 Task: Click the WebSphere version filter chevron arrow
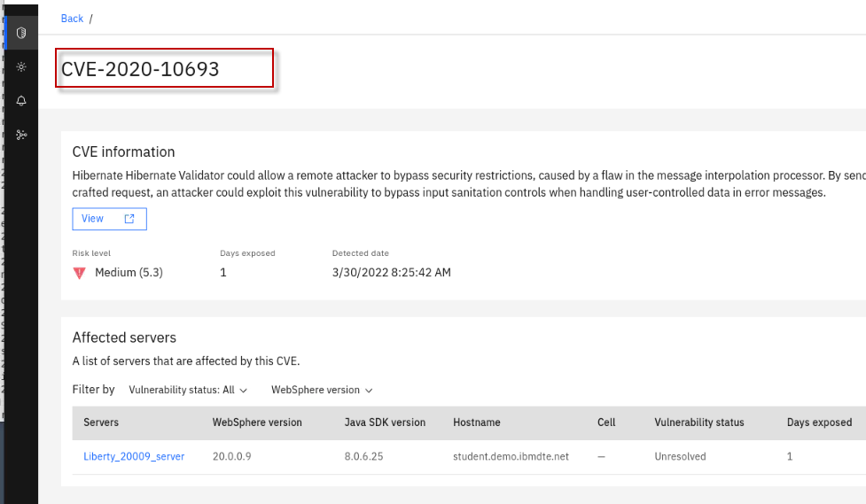pyautogui.click(x=369, y=390)
